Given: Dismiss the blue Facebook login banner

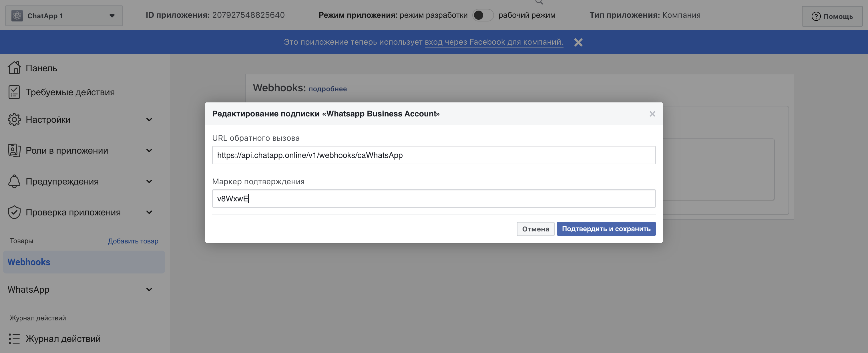Looking at the screenshot, I should (578, 42).
